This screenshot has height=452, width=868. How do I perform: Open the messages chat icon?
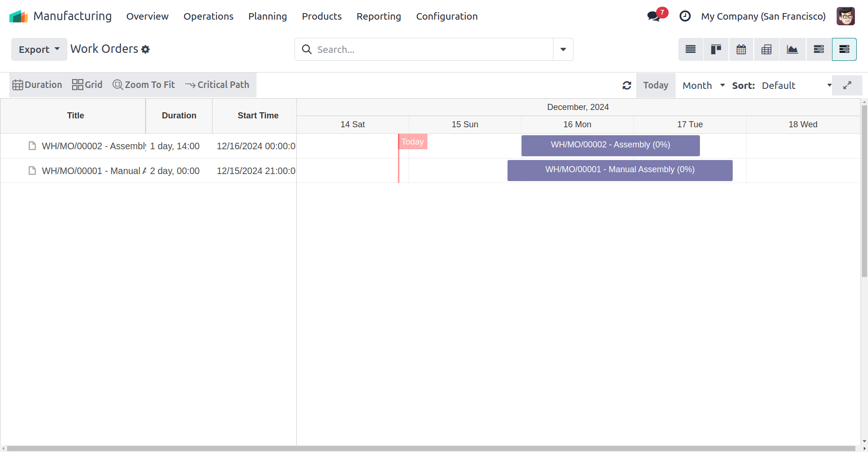coord(654,16)
